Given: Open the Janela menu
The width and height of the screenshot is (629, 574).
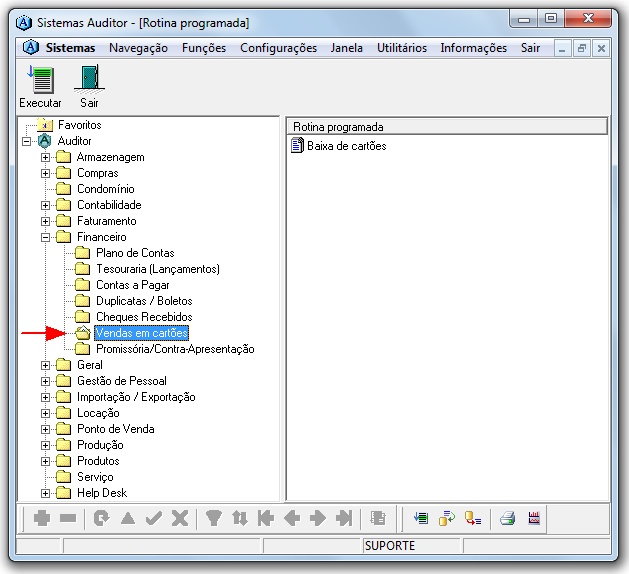Looking at the screenshot, I should pyautogui.click(x=347, y=48).
